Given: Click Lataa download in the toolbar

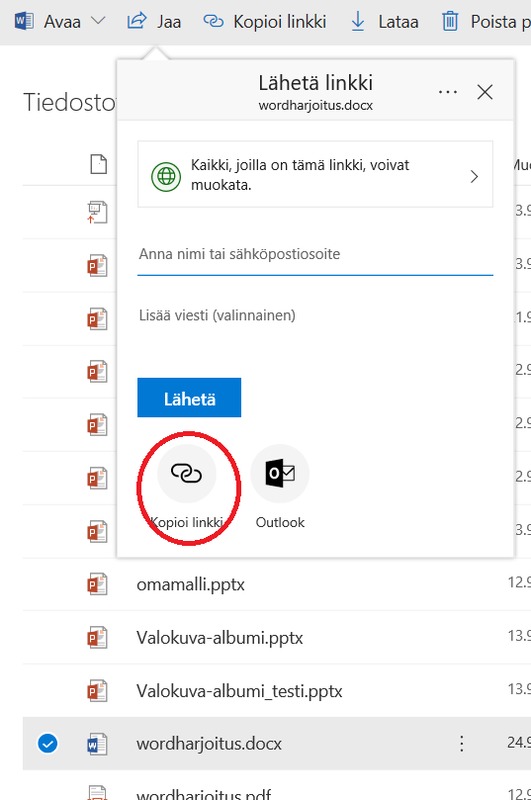Looking at the screenshot, I should (385, 21).
